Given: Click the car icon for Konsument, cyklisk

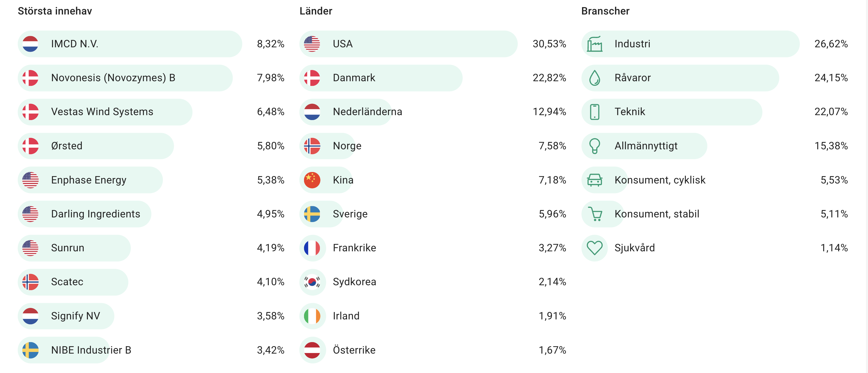Looking at the screenshot, I should pyautogui.click(x=594, y=180).
